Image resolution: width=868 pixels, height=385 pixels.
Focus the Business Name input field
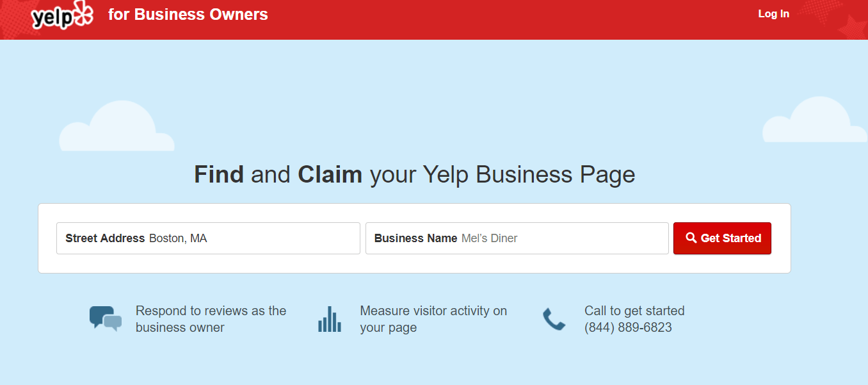[517, 238]
